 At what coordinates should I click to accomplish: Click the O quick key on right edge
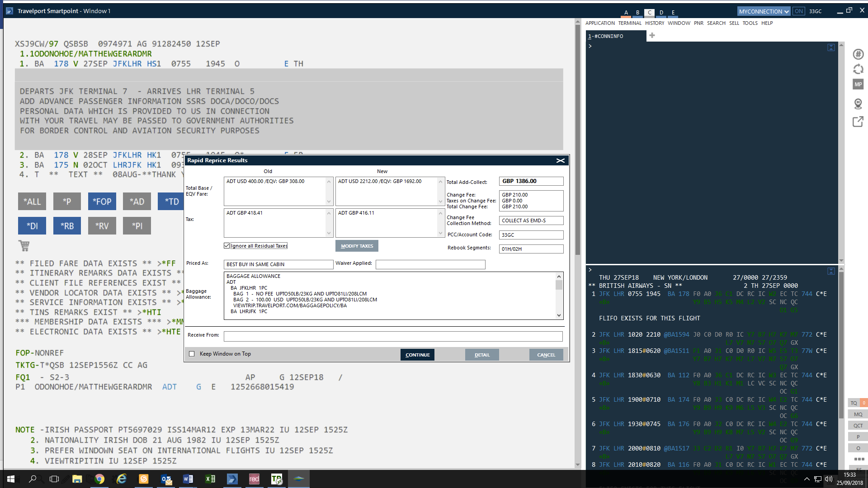click(858, 448)
